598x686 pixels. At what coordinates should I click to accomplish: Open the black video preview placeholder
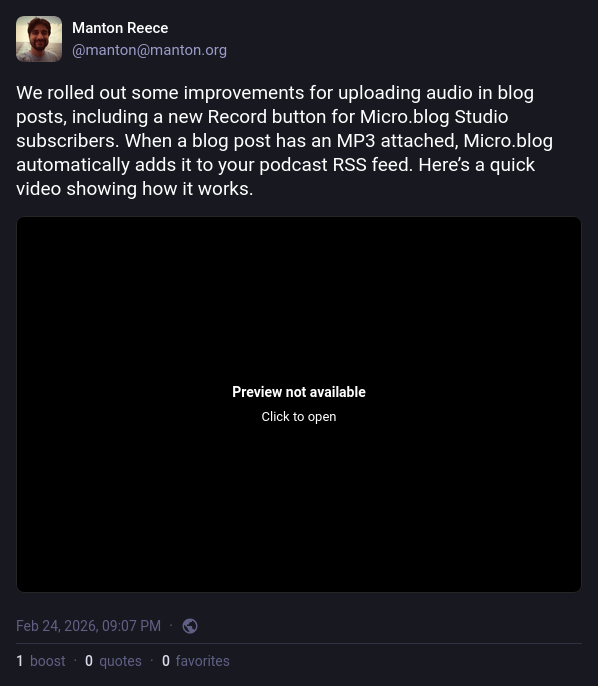coord(299,404)
